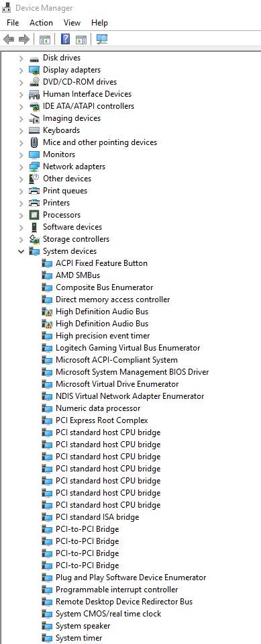Image resolution: width=261 pixels, height=644 pixels.
Task: Click the Software devices icon
Action: click(x=34, y=227)
